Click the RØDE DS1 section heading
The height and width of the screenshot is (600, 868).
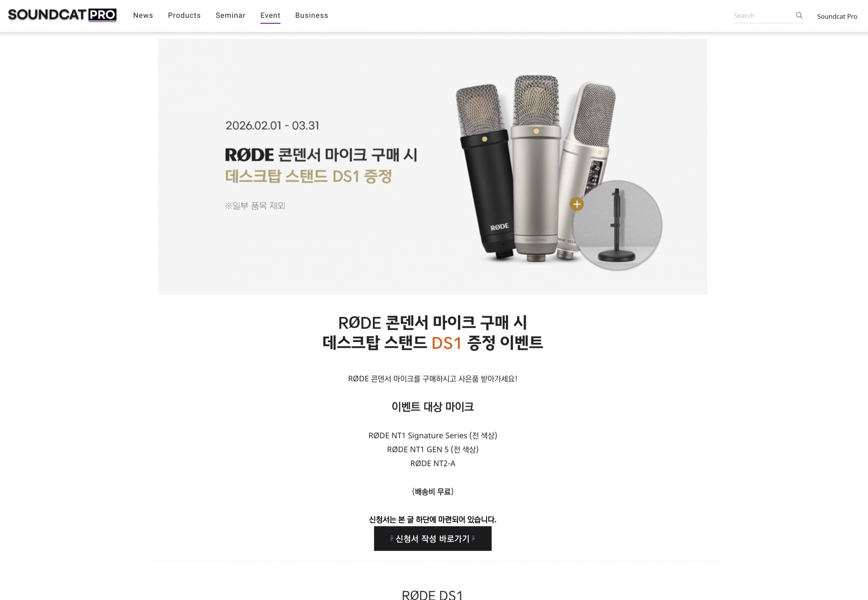coord(433,595)
